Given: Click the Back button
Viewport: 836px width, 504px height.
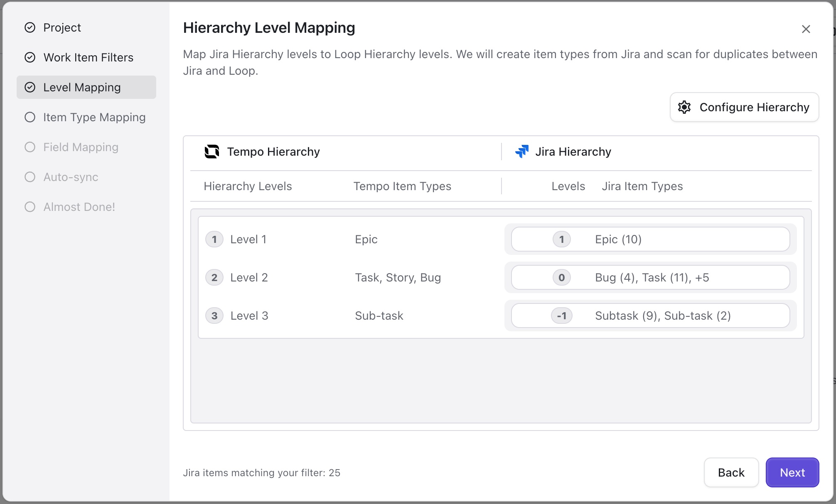Looking at the screenshot, I should (731, 472).
